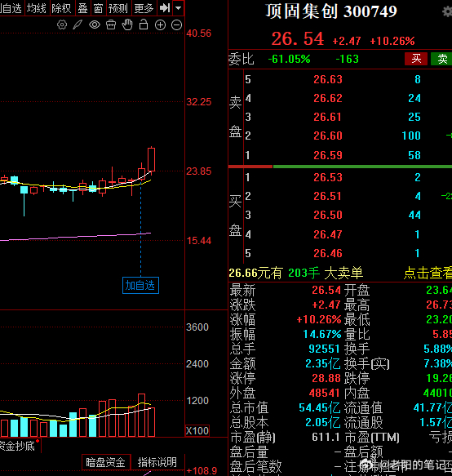452x476 pixels.
Task: Select sell level 5 price 26.63
Action: point(328,79)
